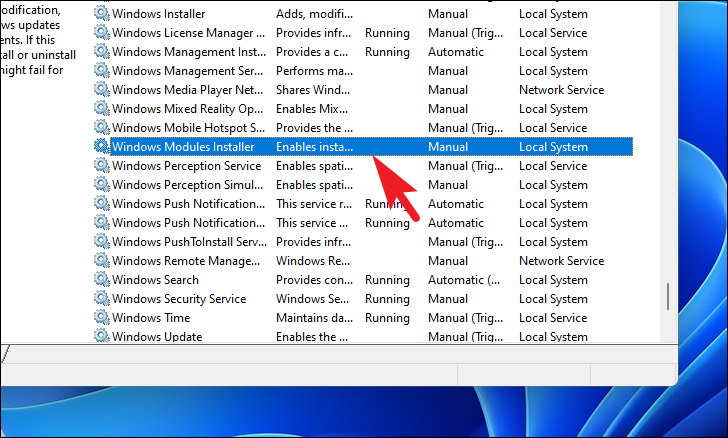Click the Windows Time service name
The image size is (728, 438).
[x=151, y=318]
